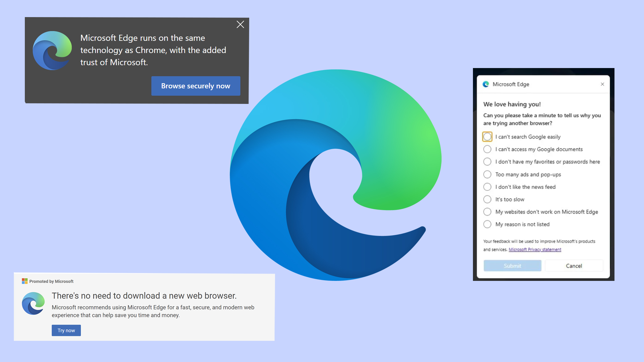644x362 pixels.
Task: Open the Microsoft Privacy statement
Action: [x=535, y=249]
